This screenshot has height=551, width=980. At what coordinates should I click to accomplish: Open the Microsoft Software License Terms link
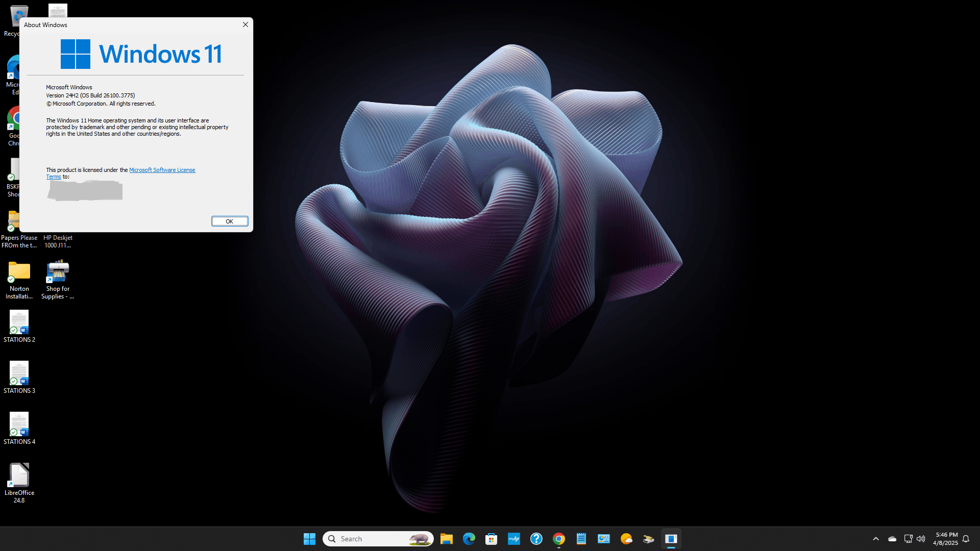coord(162,170)
